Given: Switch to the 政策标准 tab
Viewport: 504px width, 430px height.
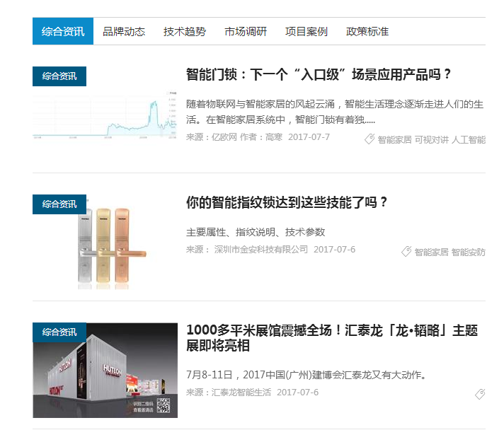Looking at the screenshot, I should 367,32.
